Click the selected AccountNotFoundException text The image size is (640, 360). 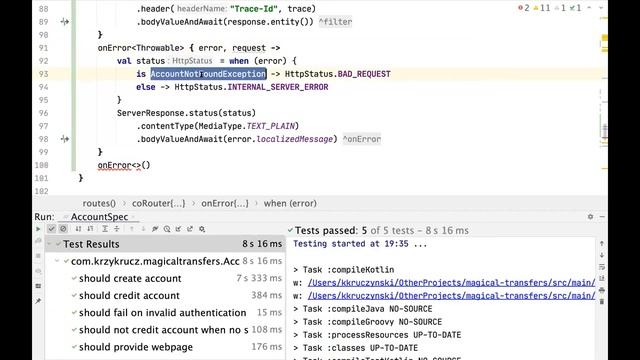208,74
